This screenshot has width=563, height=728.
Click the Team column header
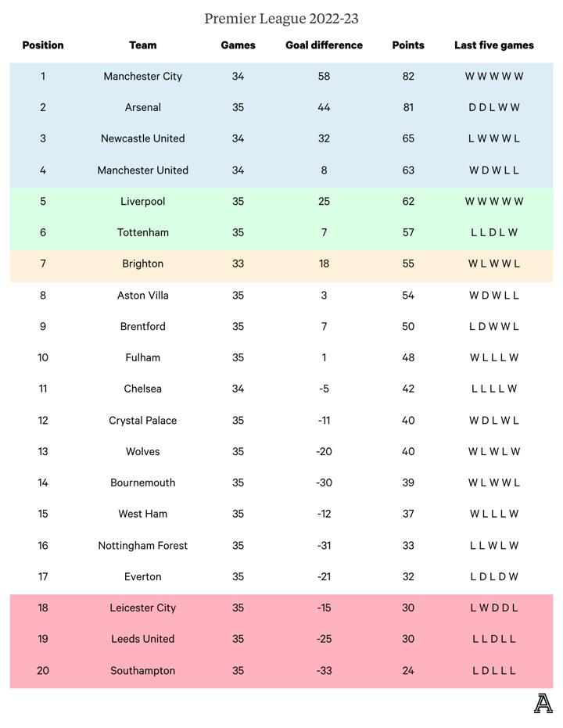coord(143,45)
